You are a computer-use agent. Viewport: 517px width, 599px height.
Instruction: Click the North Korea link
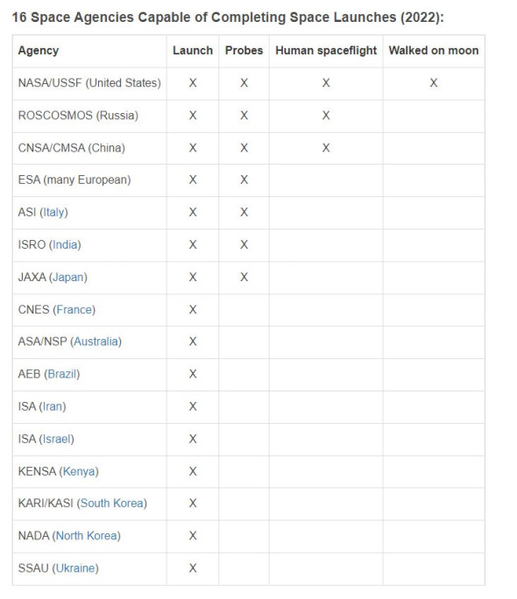[86, 536]
